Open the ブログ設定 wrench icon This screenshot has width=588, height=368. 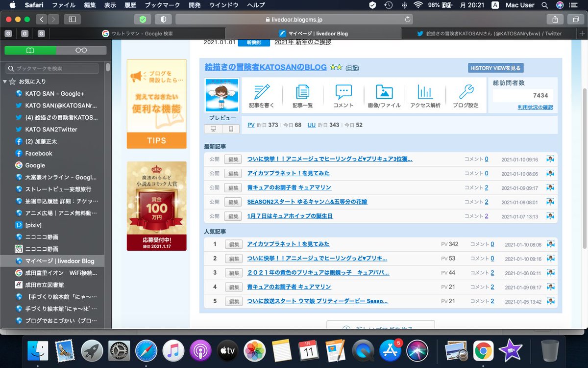pyautogui.click(x=465, y=96)
